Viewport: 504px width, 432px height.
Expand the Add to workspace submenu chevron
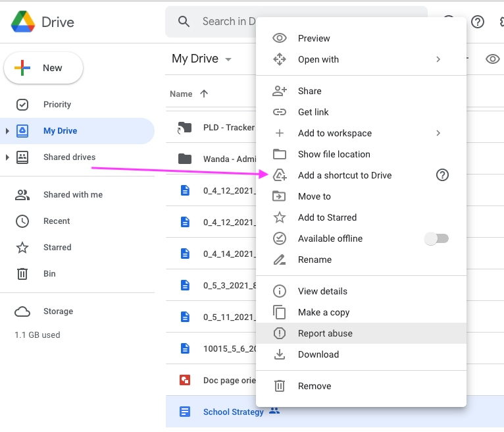[x=438, y=133]
